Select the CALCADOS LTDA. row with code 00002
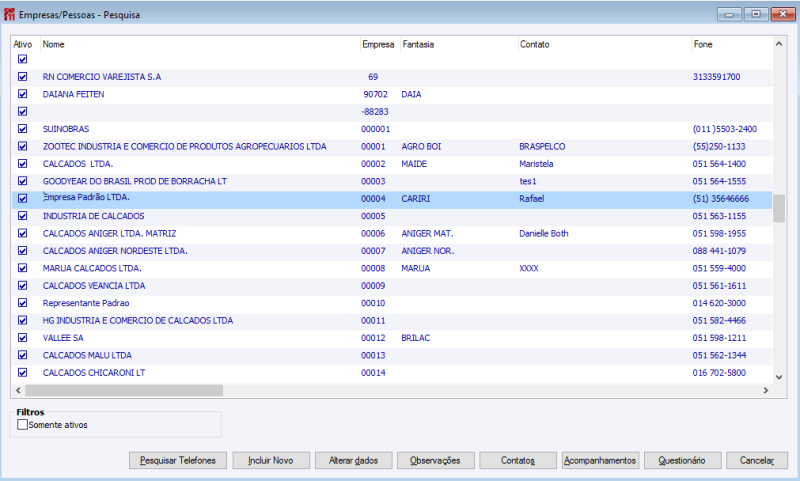Screen dimensions: 800x481 (x=392, y=164)
